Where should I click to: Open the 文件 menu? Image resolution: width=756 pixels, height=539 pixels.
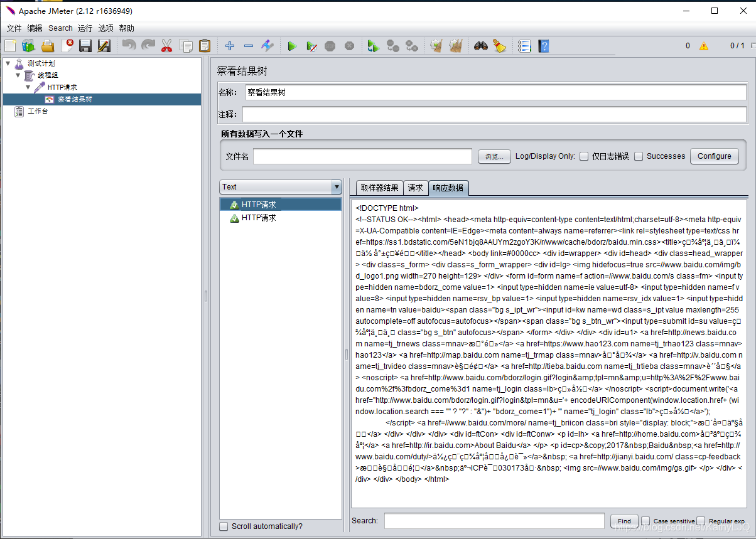pyautogui.click(x=14, y=28)
